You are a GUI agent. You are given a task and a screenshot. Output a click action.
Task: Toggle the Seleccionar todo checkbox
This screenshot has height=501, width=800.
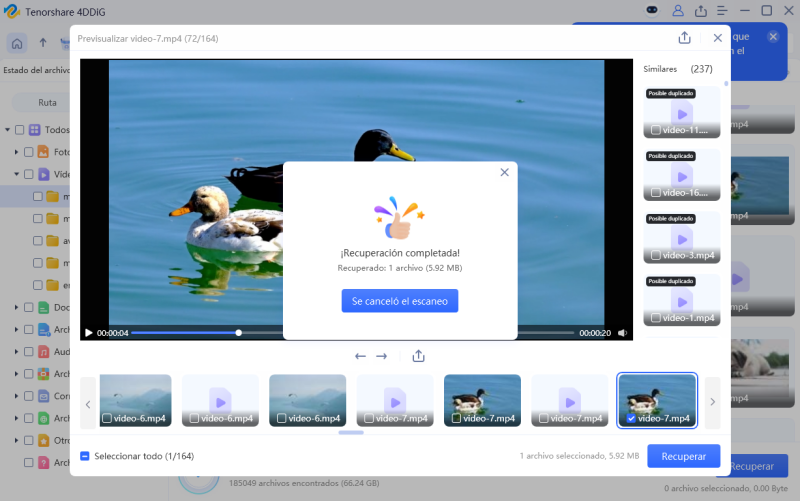click(x=85, y=456)
